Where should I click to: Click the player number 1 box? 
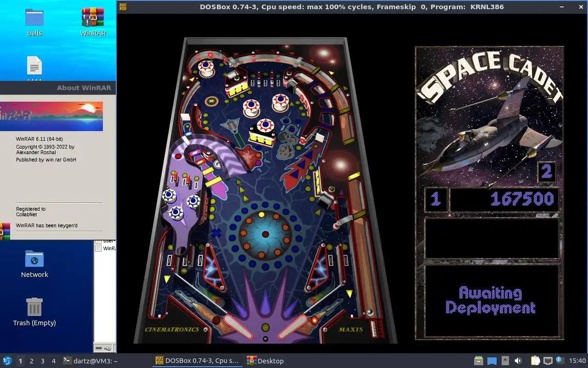pos(435,199)
